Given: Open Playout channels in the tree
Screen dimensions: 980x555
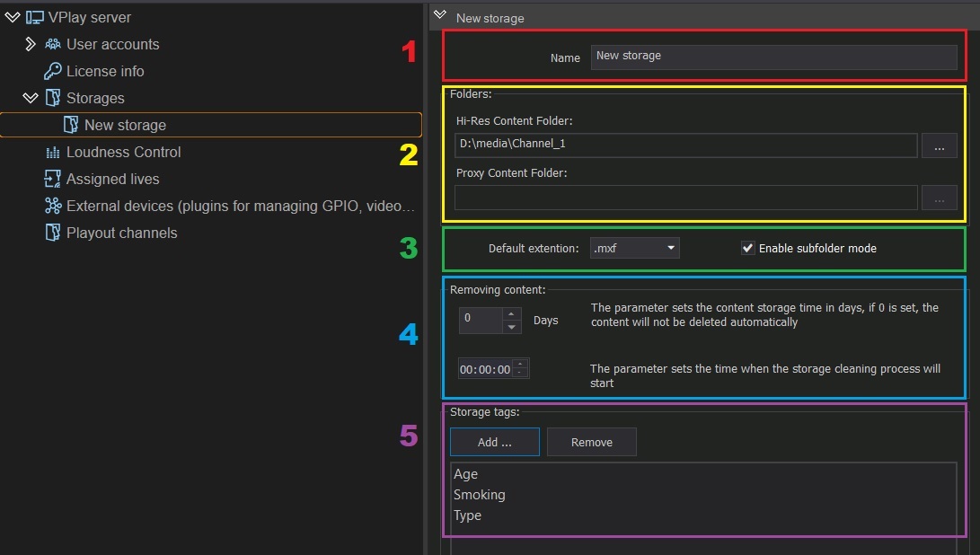Looking at the screenshot, I should pos(122,233).
